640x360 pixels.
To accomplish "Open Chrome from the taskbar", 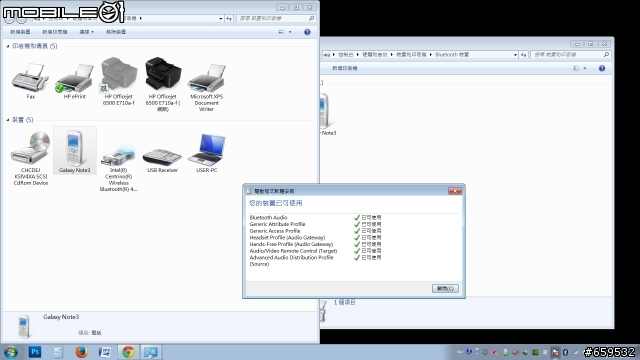I will (x=128, y=351).
